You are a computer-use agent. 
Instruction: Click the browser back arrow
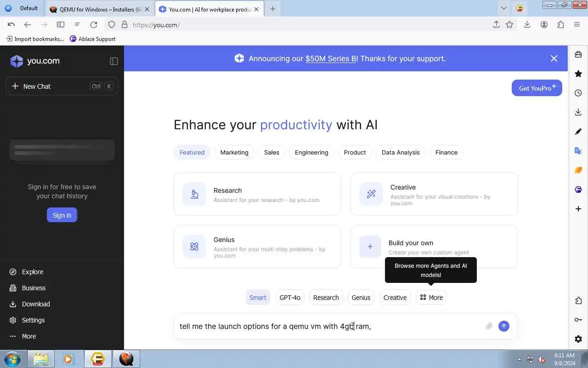tap(28, 25)
